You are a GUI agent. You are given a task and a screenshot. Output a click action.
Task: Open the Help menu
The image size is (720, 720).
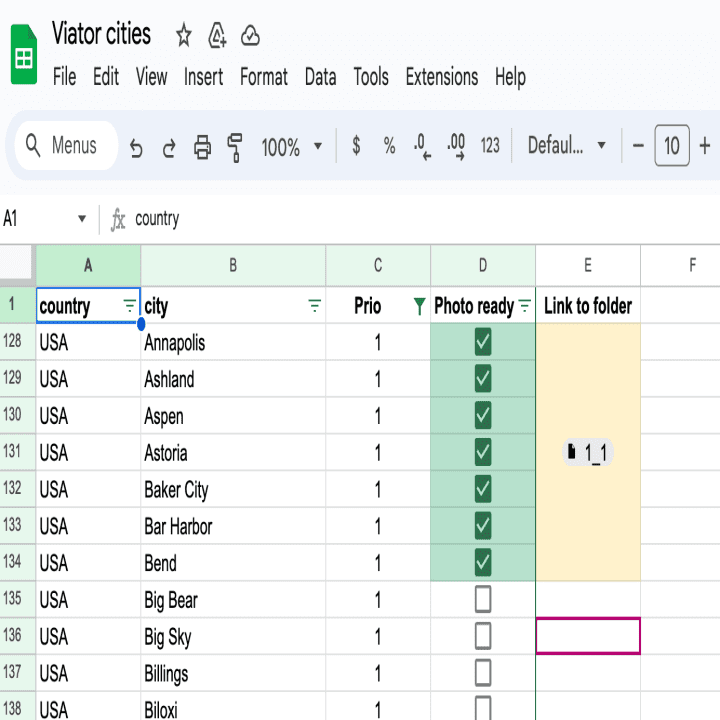[x=510, y=76]
